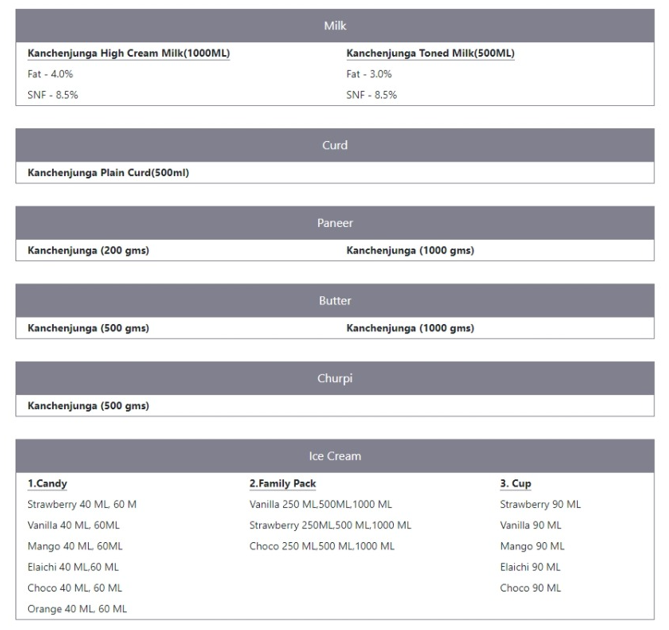The height and width of the screenshot is (630, 669).
Task: Select Butter Kanchenjunga (1000 gms)
Action: [x=410, y=328]
